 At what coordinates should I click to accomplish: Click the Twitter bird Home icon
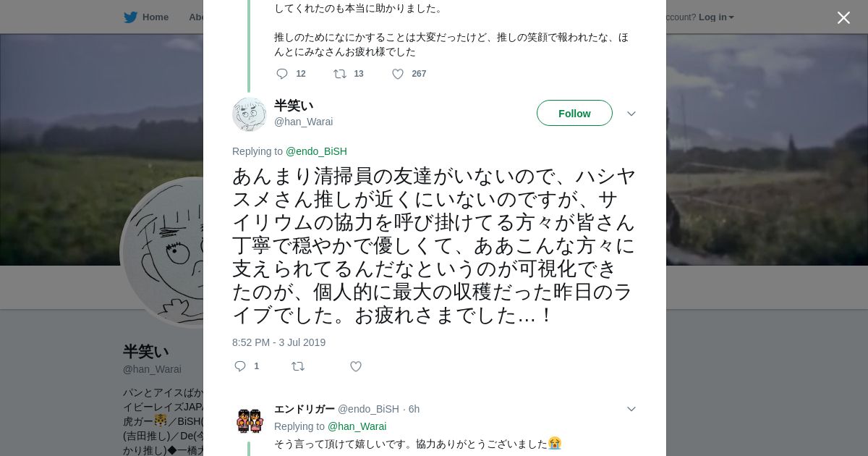click(130, 17)
